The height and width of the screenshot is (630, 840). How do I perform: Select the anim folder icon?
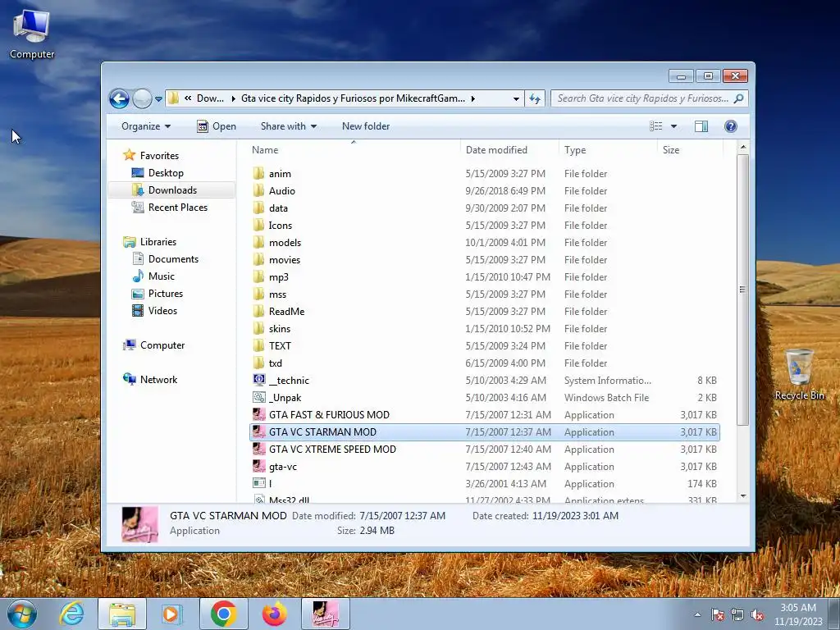pos(258,173)
